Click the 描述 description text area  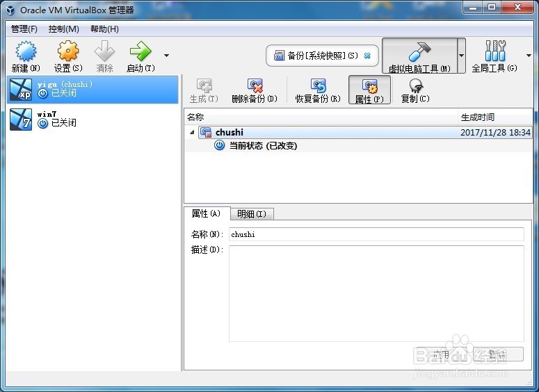click(376, 294)
